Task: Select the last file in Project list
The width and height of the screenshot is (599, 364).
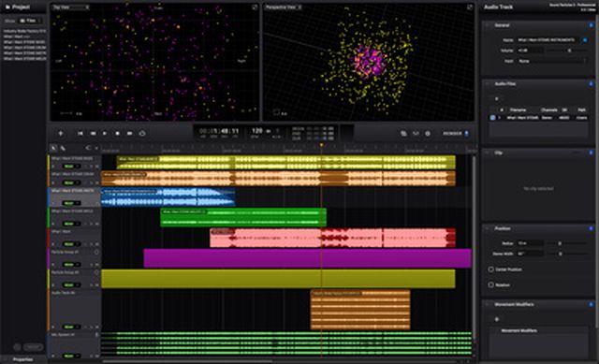Action: (x=25, y=58)
